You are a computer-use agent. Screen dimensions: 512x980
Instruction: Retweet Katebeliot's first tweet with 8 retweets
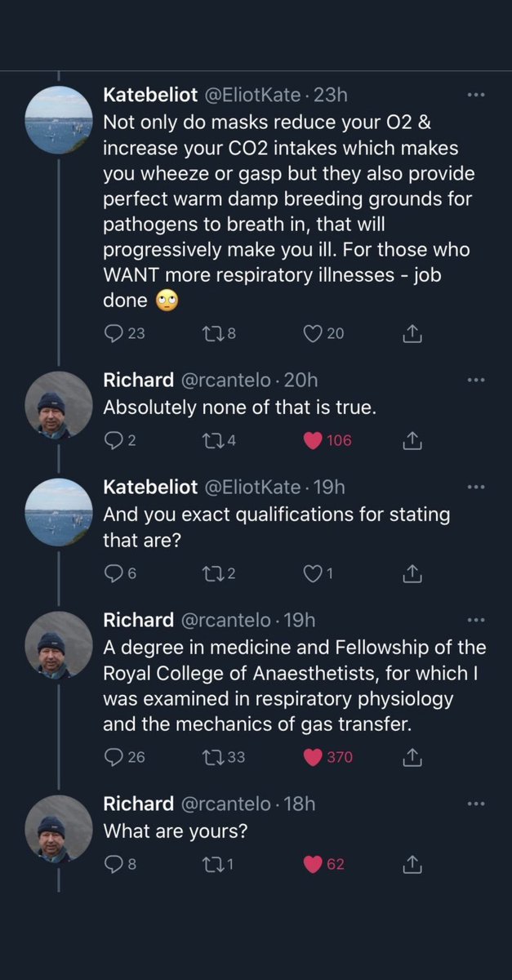click(x=211, y=332)
